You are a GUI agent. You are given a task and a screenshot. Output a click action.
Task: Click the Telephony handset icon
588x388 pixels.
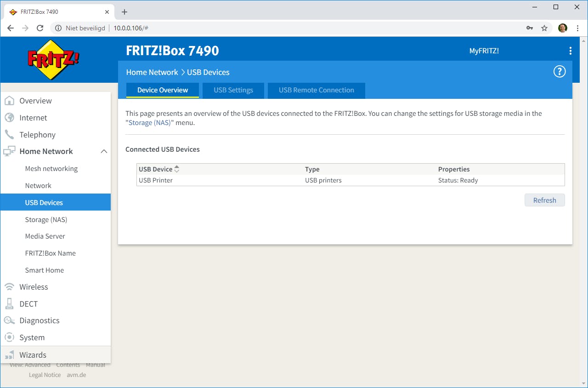click(x=9, y=135)
